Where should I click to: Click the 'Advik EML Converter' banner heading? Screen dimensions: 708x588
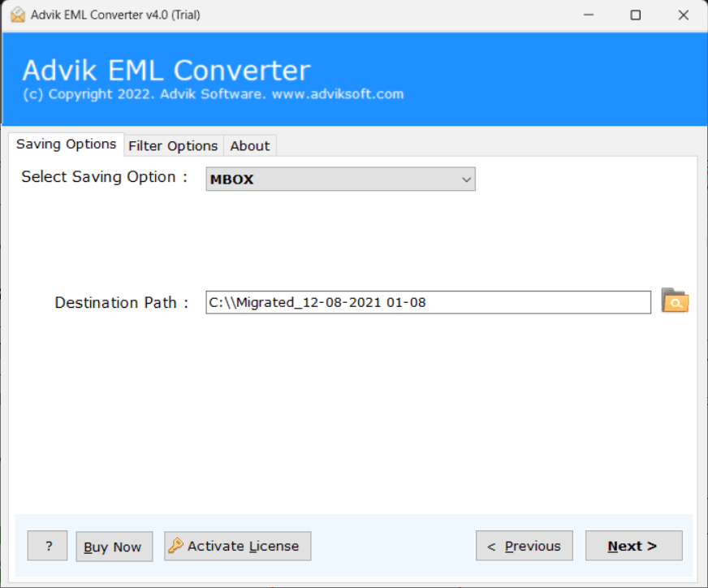166,70
